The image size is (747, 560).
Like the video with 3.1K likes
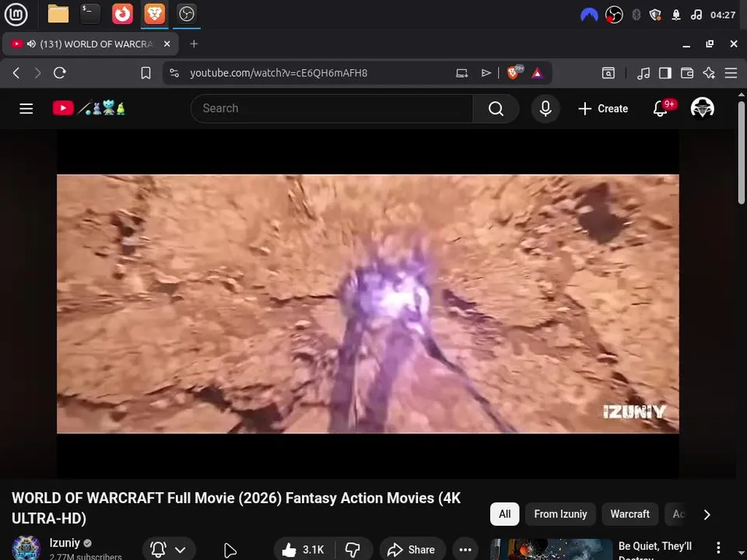coord(303,550)
